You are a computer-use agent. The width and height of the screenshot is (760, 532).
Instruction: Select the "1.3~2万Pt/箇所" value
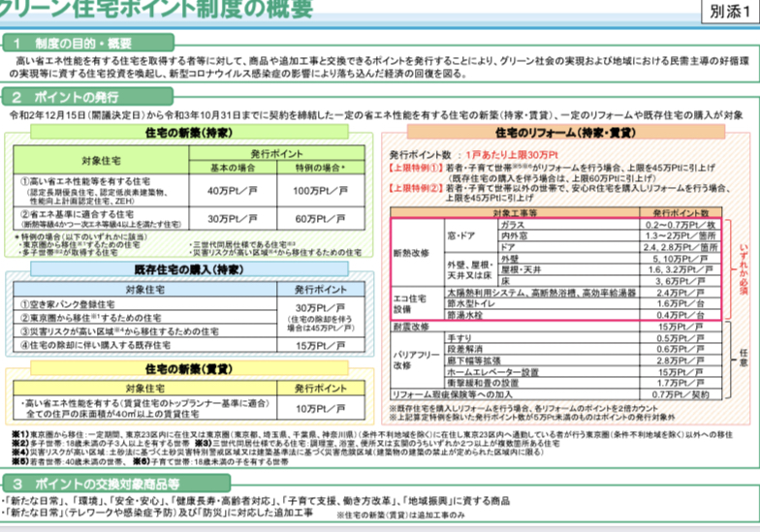[x=681, y=236]
